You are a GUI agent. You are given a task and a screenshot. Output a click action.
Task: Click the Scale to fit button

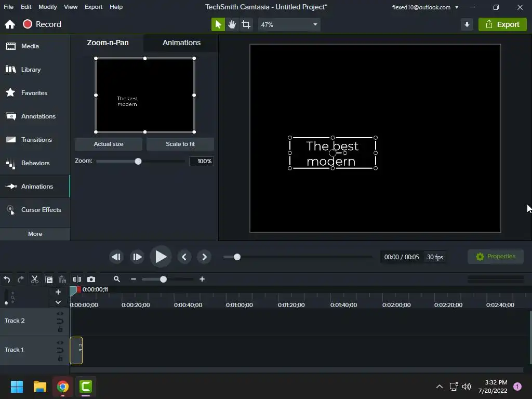tap(180, 144)
